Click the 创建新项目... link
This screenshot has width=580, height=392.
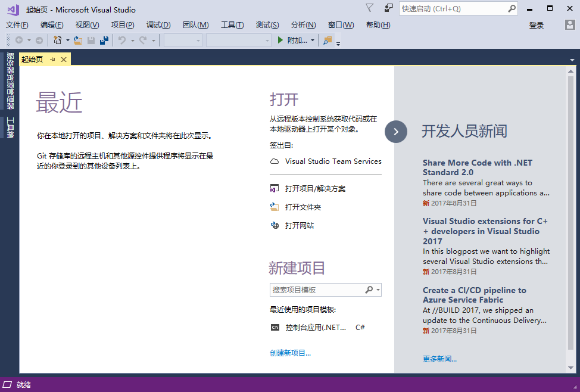tap(290, 353)
